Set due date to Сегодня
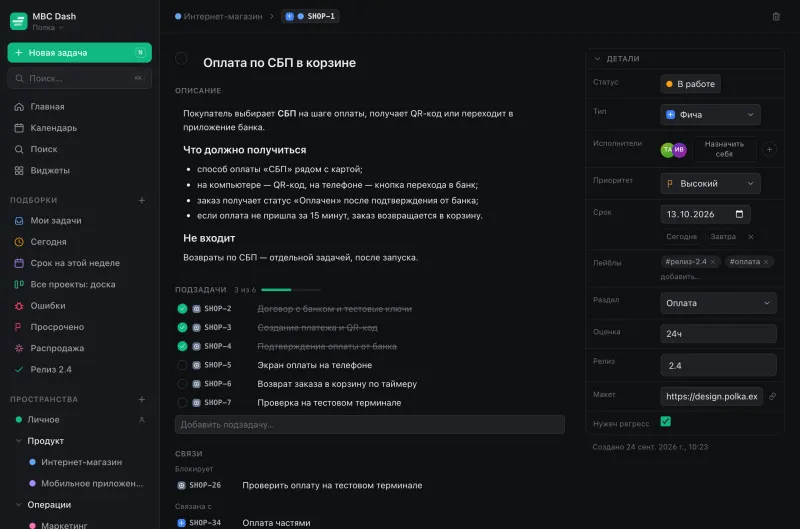Image resolution: width=800 pixels, height=529 pixels. click(681, 237)
